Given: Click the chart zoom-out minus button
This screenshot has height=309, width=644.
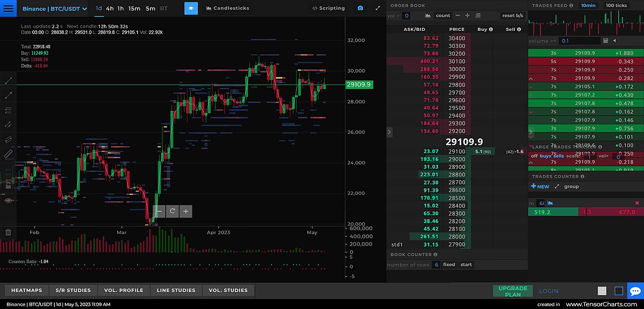Looking at the screenshot, I should [x=159, y=212].
